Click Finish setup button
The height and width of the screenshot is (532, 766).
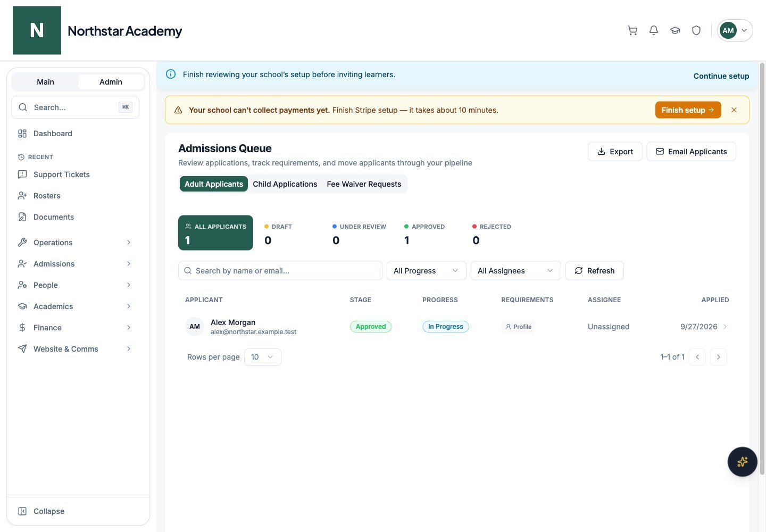688,110
